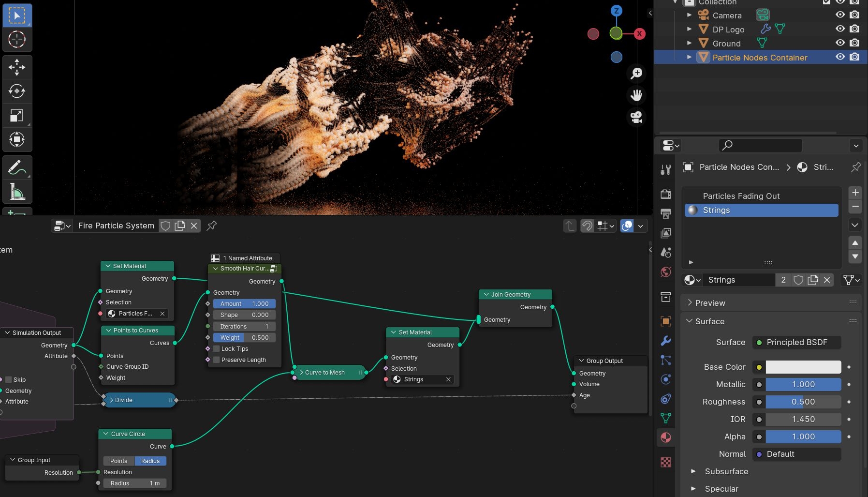Viewport: 868px width, 497px height.
Task: Click the Base Color swatch
Action: [x=803, y=367]
